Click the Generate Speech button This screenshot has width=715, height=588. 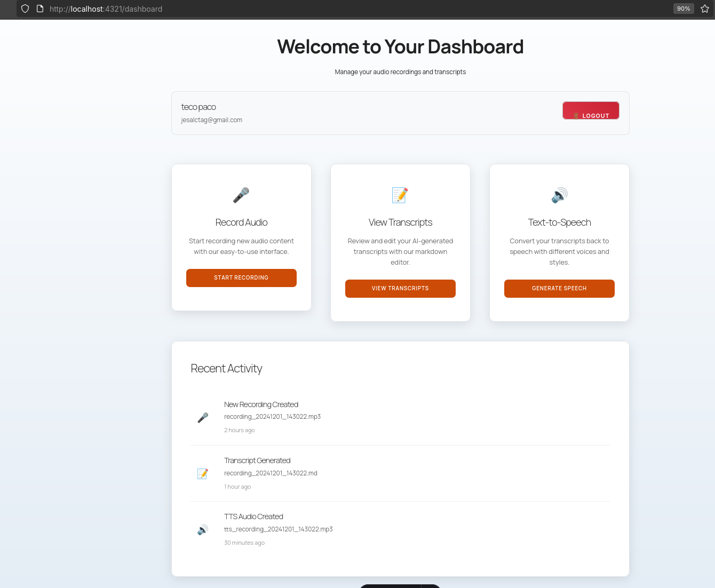tap(559, 289)
